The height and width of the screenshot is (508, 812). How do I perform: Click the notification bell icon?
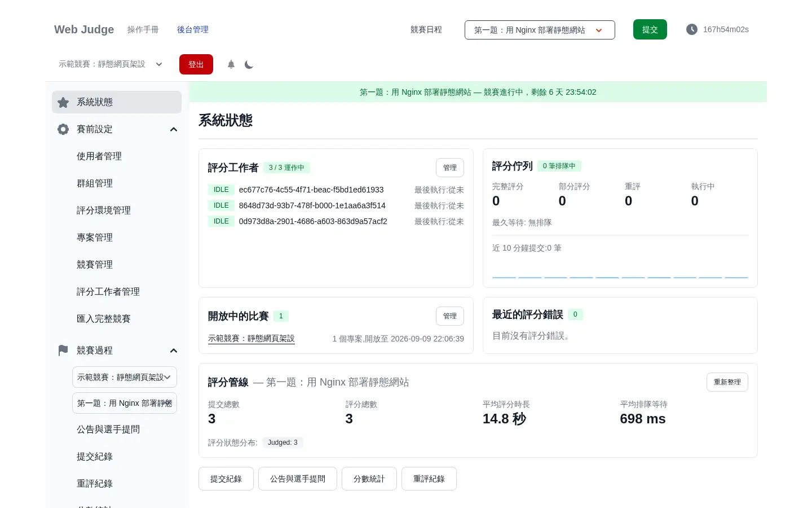231,64
